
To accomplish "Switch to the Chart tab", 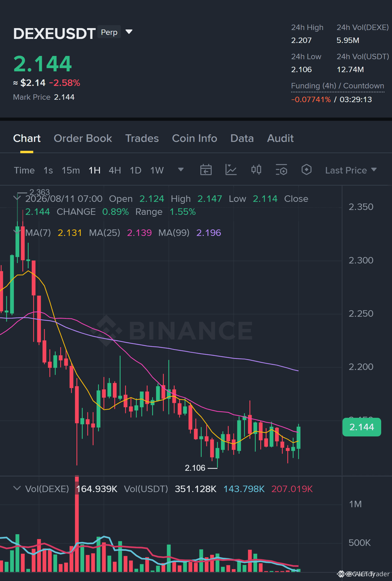I will point(27,138).
